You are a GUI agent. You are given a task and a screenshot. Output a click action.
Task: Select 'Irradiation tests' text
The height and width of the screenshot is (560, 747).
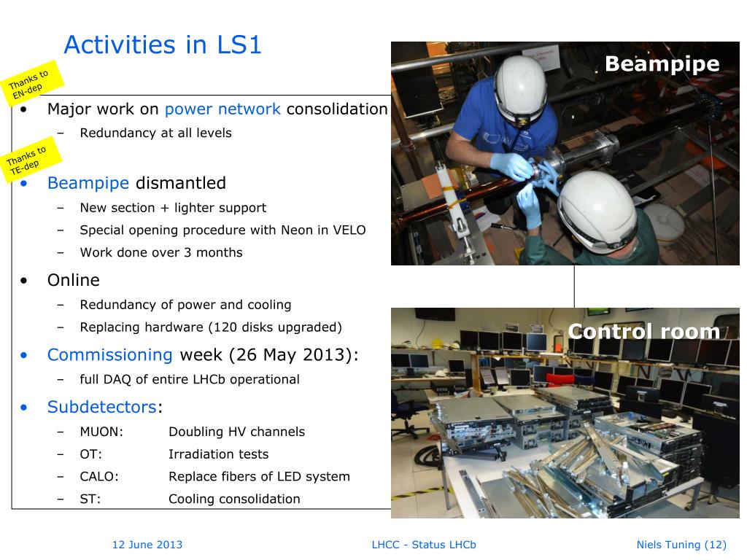[x=219, y=454]
